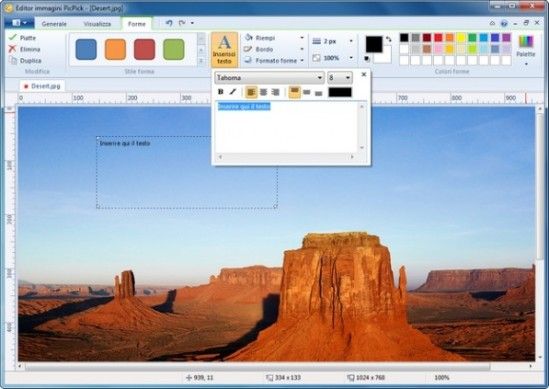Open the font size dropdown
Viewport: 549px width, 389px height.
click(339, 78)
